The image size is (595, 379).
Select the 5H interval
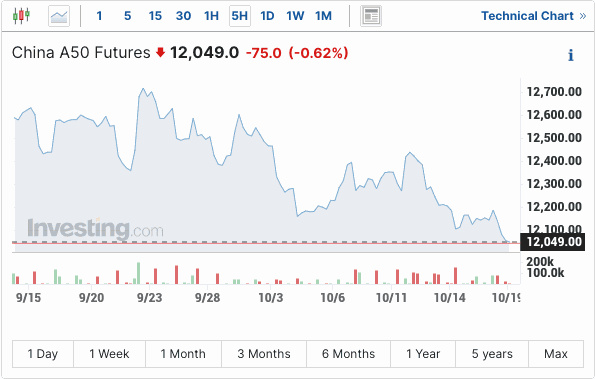pos(240,16)
